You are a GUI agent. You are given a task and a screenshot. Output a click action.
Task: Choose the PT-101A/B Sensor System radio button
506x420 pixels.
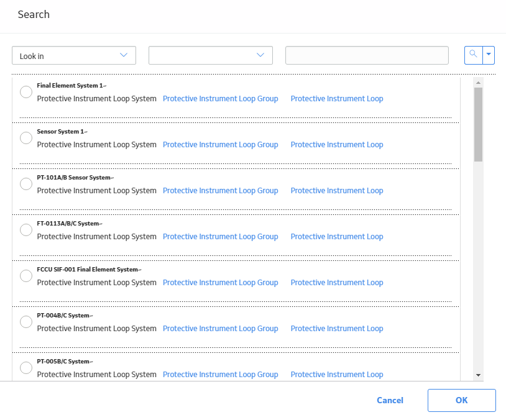pos(26,184)
